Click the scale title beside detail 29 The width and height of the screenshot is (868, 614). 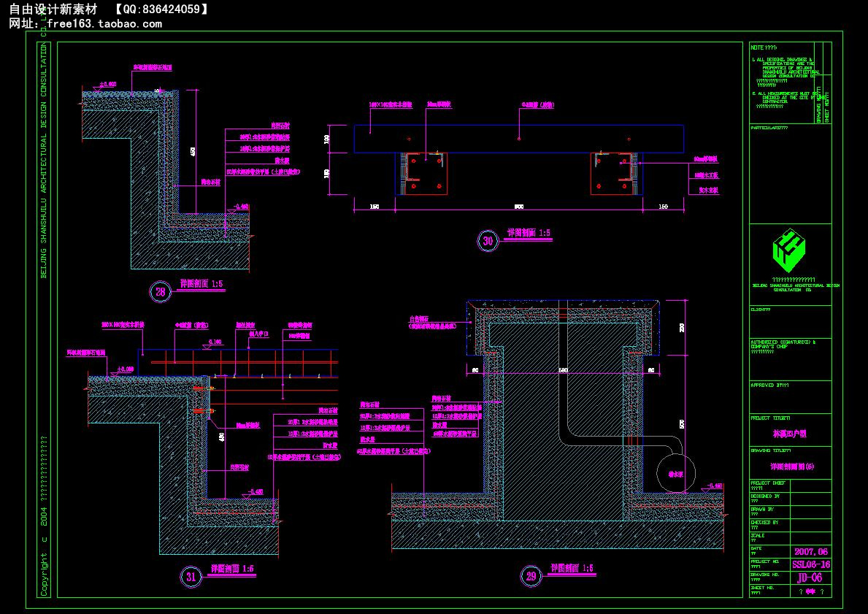click(x=572, y=568)
